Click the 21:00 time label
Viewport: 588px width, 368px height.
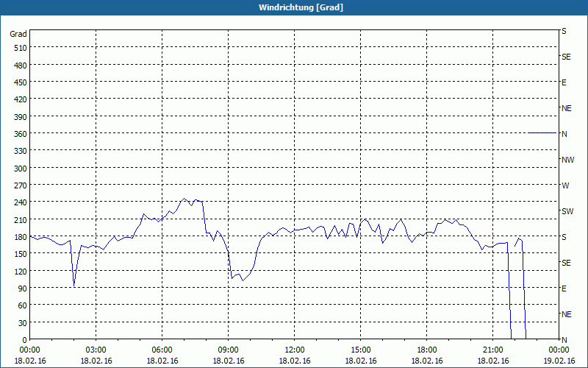tap(492, 350)
